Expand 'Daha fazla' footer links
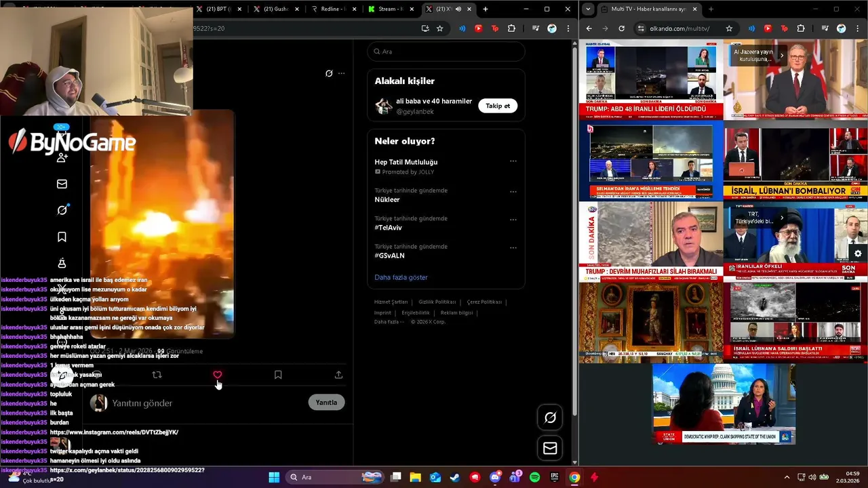This screenshot has height=488, width=868. pos(389,322)
